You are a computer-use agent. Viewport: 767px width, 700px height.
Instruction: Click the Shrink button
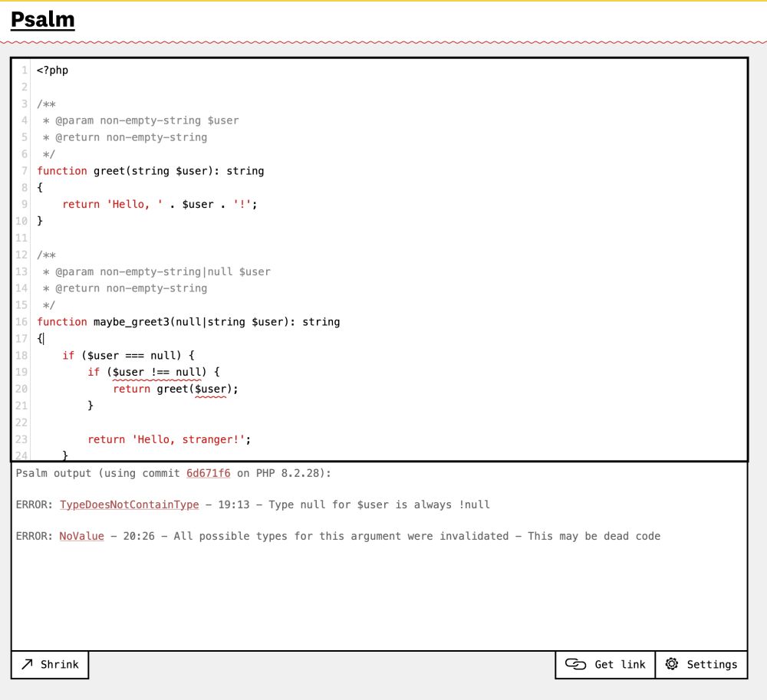[x=50, y=664]
